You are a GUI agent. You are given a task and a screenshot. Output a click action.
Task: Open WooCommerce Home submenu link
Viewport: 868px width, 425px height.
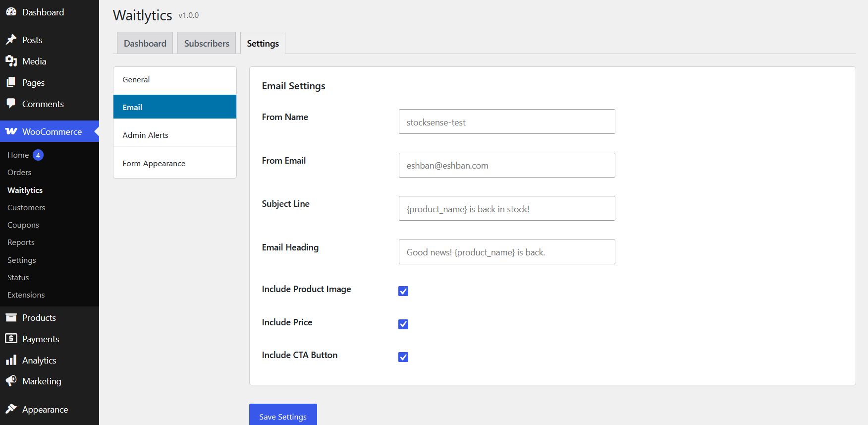(18, 155)
